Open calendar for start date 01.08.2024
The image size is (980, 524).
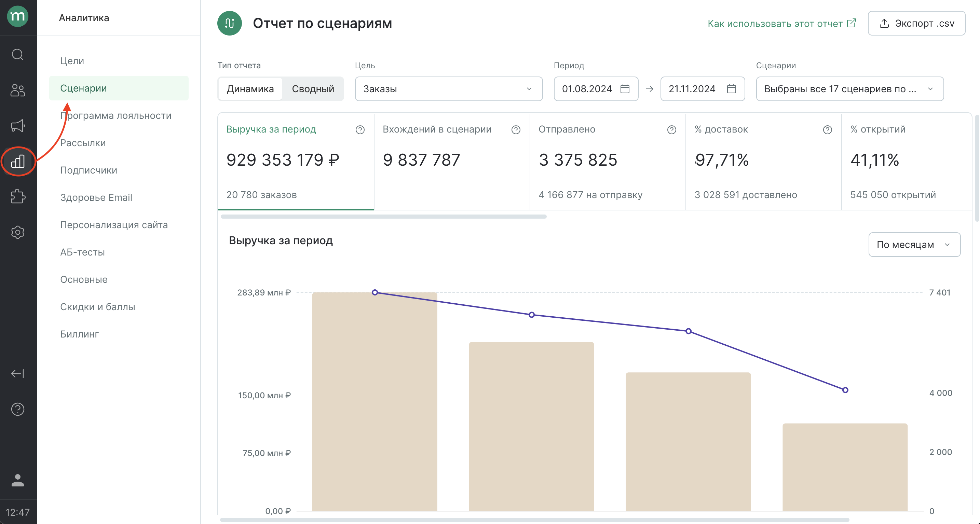click(625, 89)
